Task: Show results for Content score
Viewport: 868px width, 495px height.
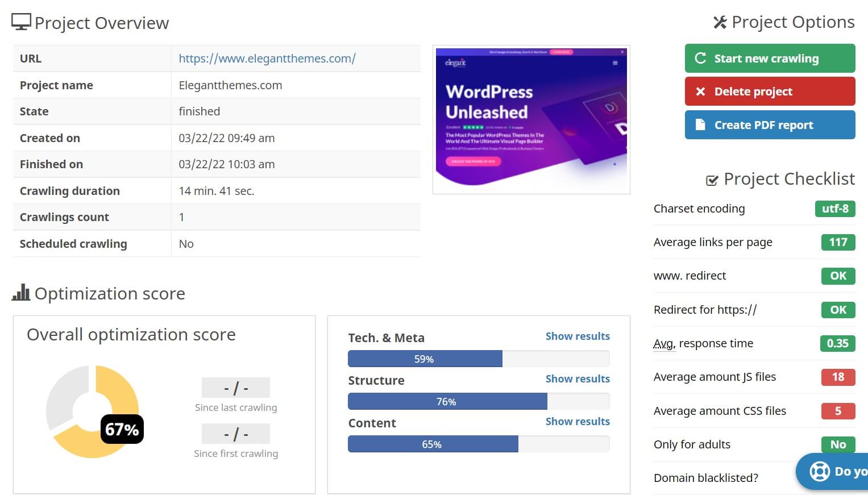Action: (577, 421)
